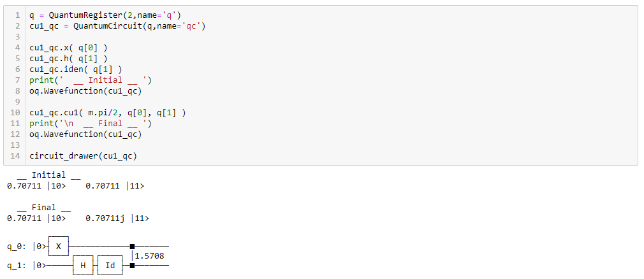
Task: Click the 0.70711j |11> output value
Action: 117,218
